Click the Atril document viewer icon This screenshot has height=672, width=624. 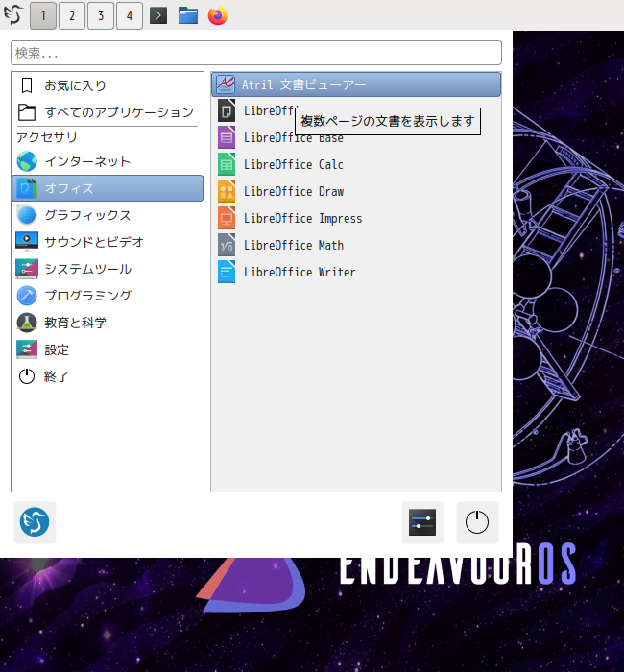226,84
